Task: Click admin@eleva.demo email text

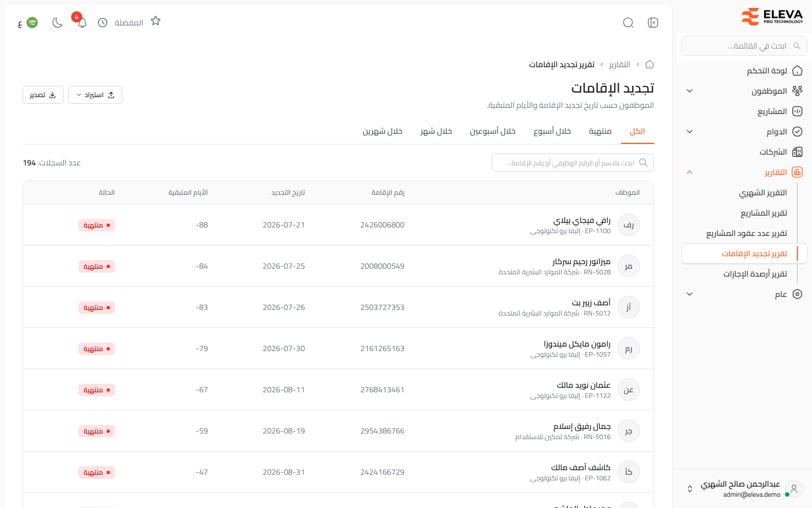Action: pos(752,494)
